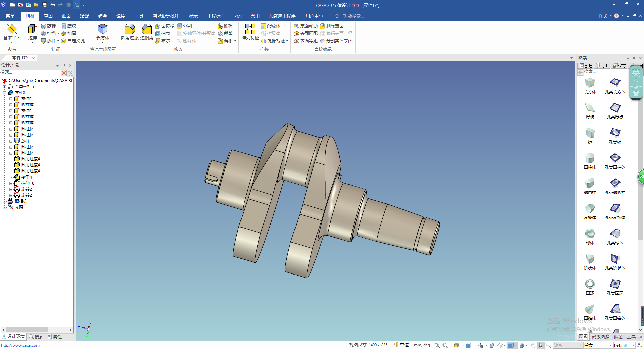644x349 pixels.
Task: Open the www.caxa.com link
Action: point(20,345)
